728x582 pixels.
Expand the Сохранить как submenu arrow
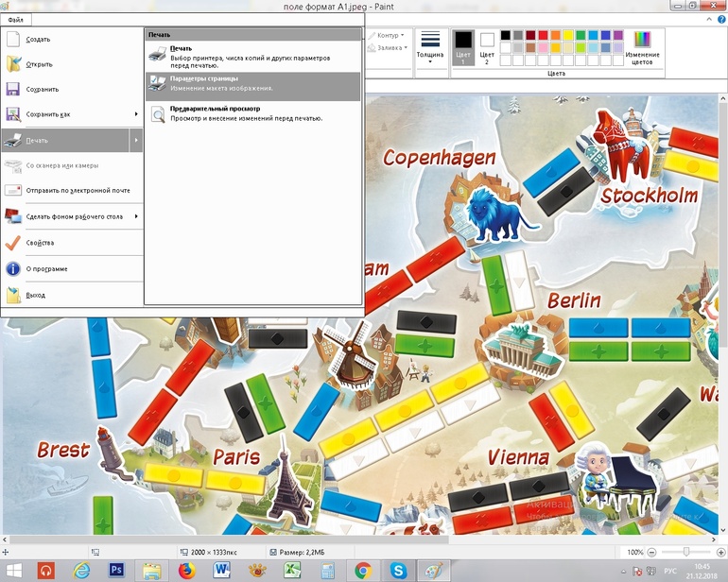[136, 114]
